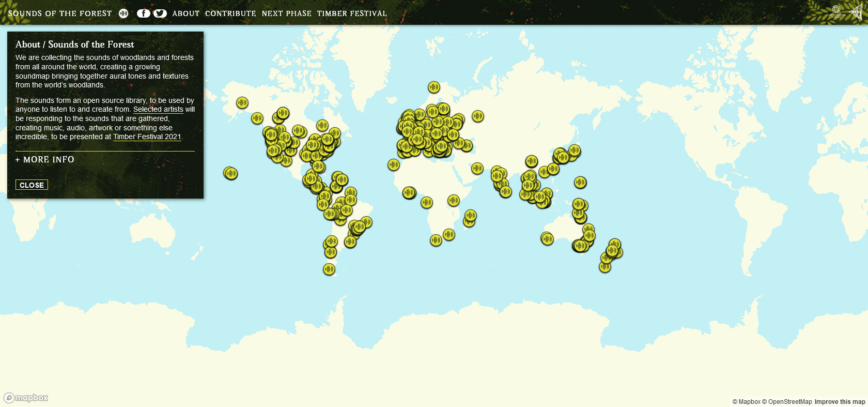The width and height of the screenshot is (868, 407).
Task: Click the Timber logo in the header
Action: click(856, 11)
